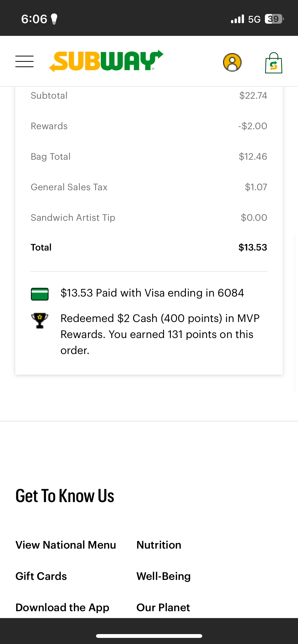Open the View National Menu link
Viewport: 298px width, 644px height.
[66, 545]
